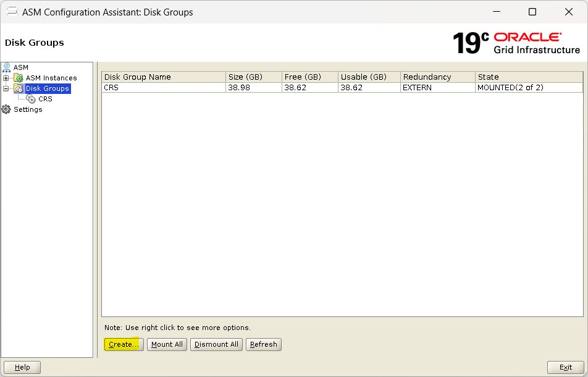
Task: Click the MOUNTED(2 of 2) state cell
Action: pos(529,87)
